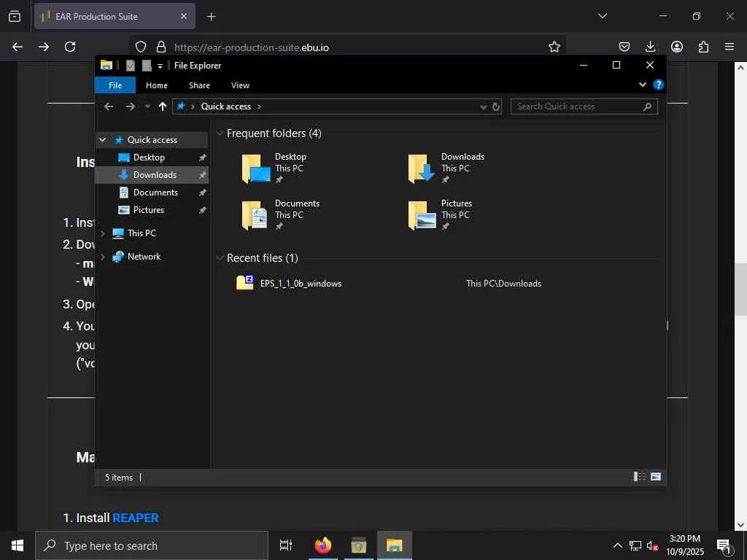
Task: Open Task View on the taskbar
Action: click(286, 545)
